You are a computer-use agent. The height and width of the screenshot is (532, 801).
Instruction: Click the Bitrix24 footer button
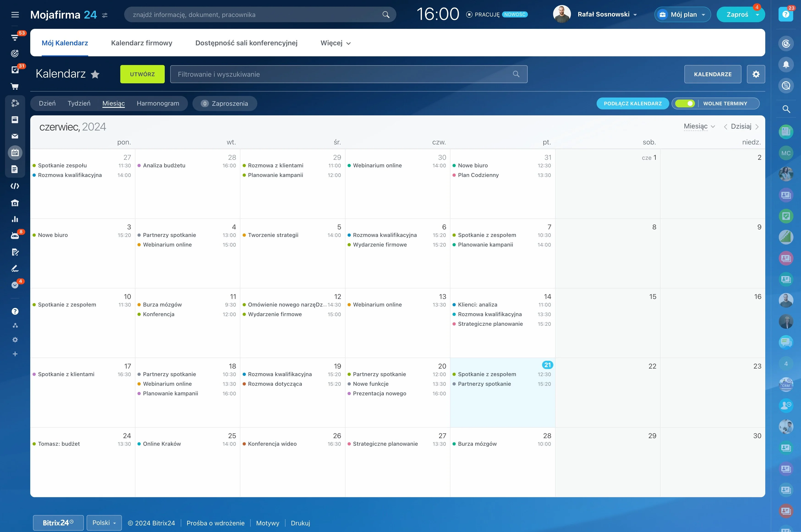58,523
